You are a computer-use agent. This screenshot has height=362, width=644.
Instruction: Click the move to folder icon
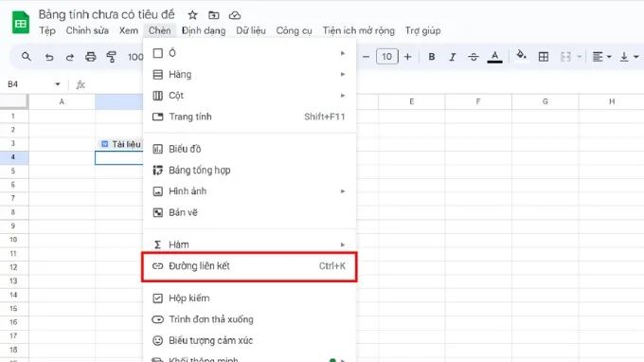tap(214, 15)
